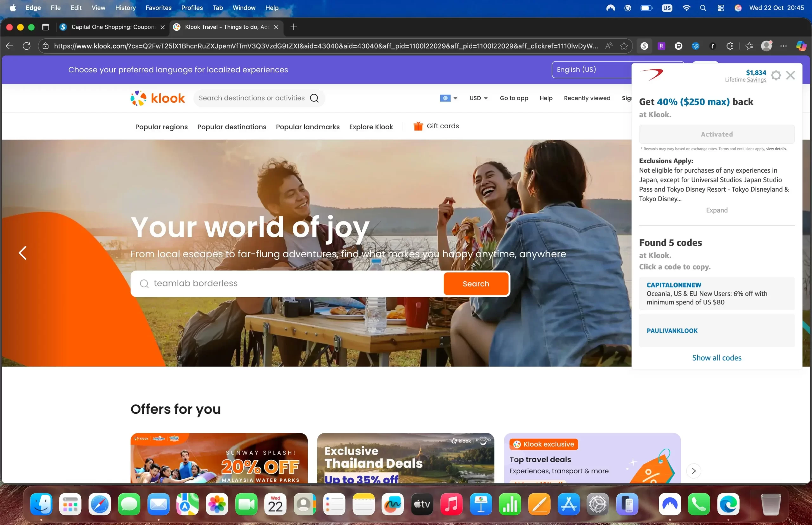Open the globe language dropdown
The width and height of the screenshot is (812, 525).
[x=448, y=98]
